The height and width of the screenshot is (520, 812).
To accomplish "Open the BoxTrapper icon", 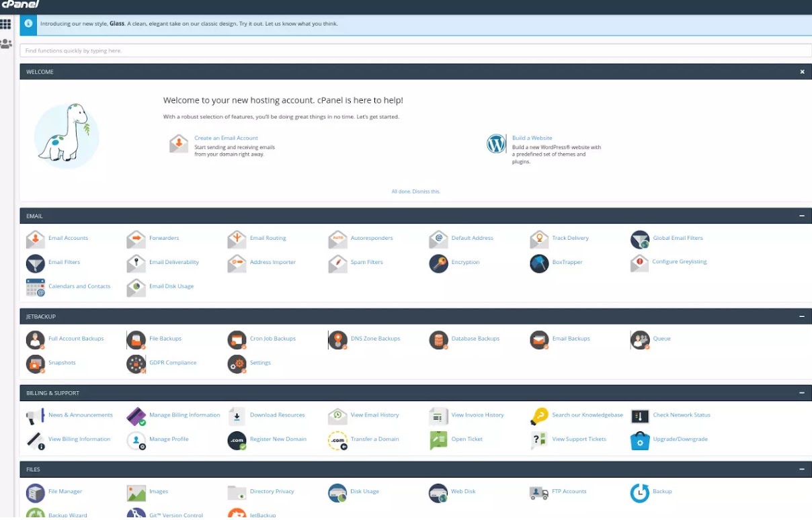I will (x=539, y=263).
